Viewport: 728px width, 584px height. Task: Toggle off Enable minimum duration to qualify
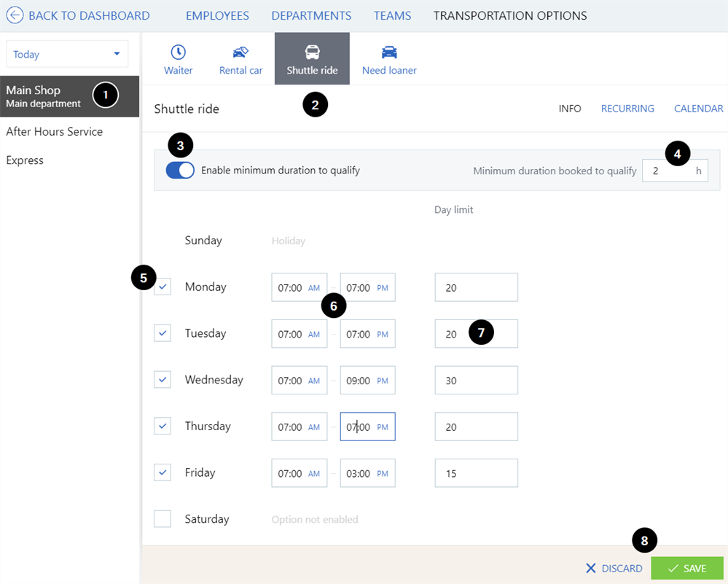click(x=180, y=170)
